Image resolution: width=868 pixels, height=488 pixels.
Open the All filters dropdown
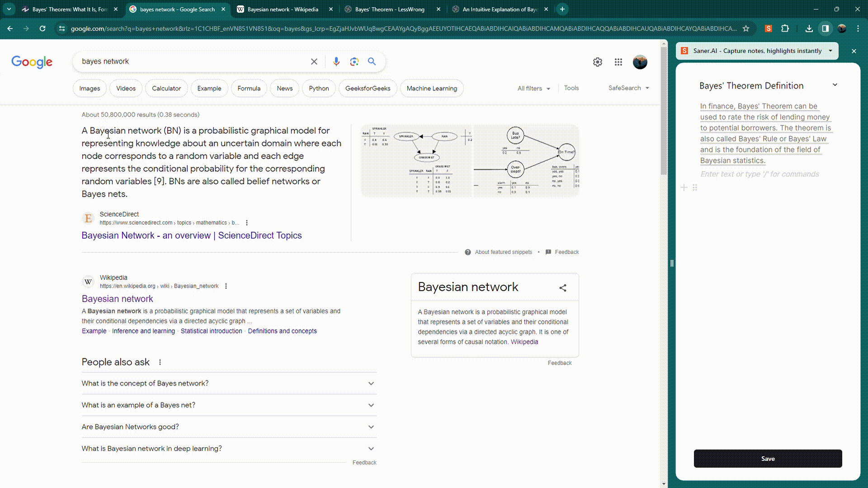533,89
